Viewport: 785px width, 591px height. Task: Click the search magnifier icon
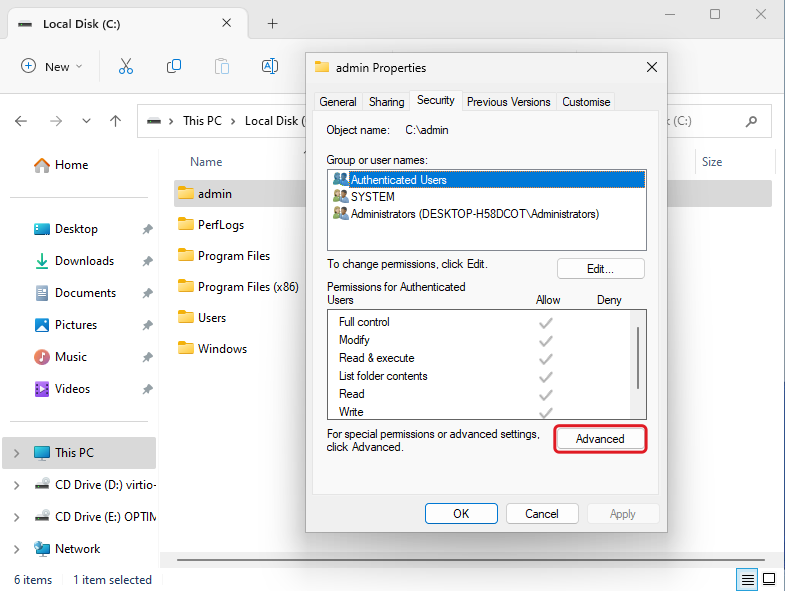(x=751, y=121)
